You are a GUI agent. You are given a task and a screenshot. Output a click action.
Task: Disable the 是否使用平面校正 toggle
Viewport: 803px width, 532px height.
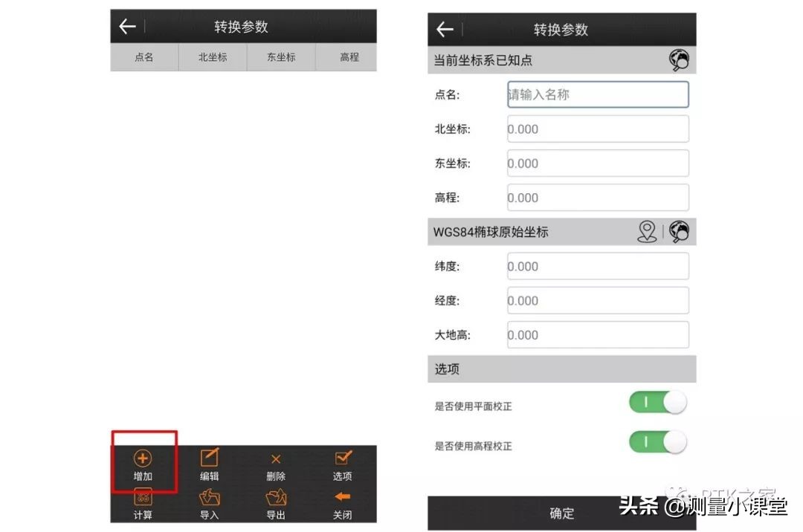coord(657,402)
